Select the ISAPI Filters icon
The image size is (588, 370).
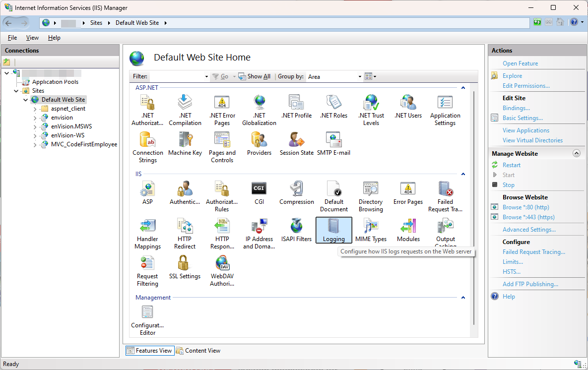[x=296, y=230]
